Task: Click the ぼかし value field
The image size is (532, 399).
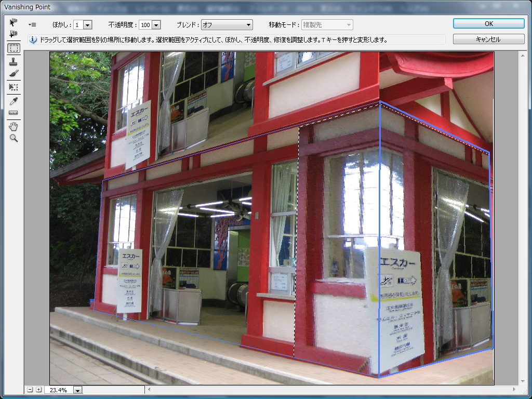Action: [x=79, y=25]
